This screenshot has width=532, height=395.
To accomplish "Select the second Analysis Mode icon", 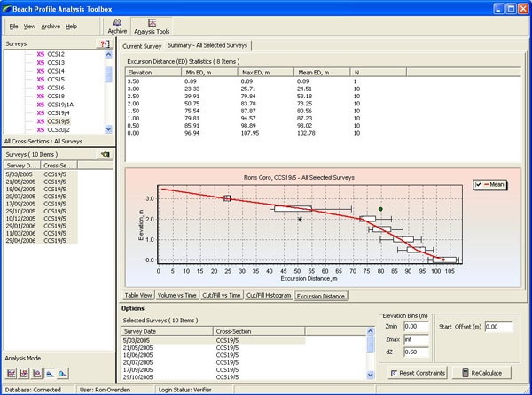I will tap(23, 372).
